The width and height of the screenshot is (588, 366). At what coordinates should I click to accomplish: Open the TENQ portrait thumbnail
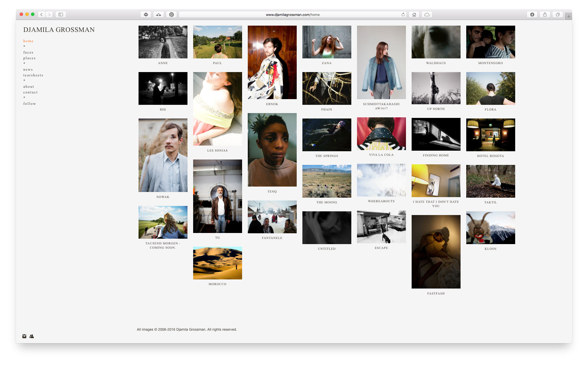272,150
